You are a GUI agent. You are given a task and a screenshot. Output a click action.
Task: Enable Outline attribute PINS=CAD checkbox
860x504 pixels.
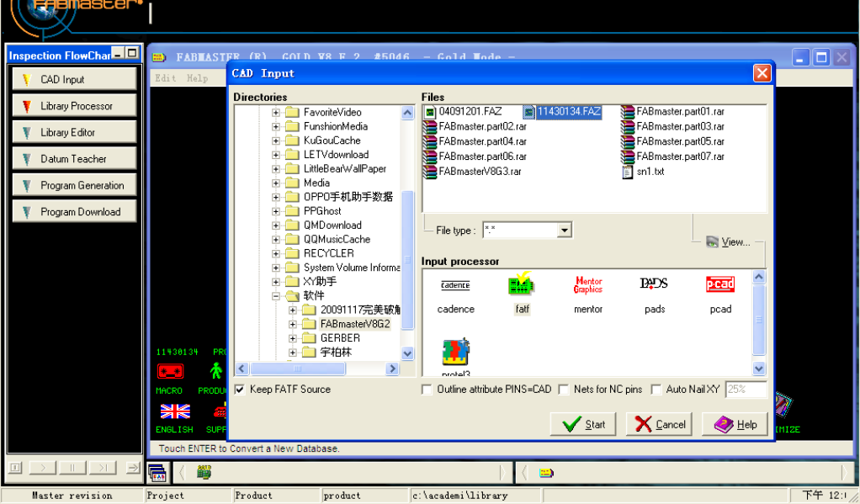[426, 390]
